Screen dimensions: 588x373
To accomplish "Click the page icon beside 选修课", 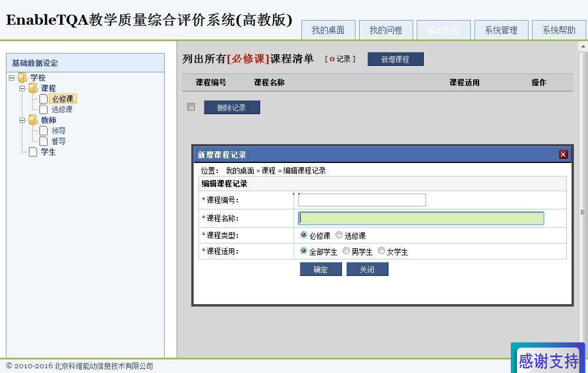I will (x=44, y=109).
